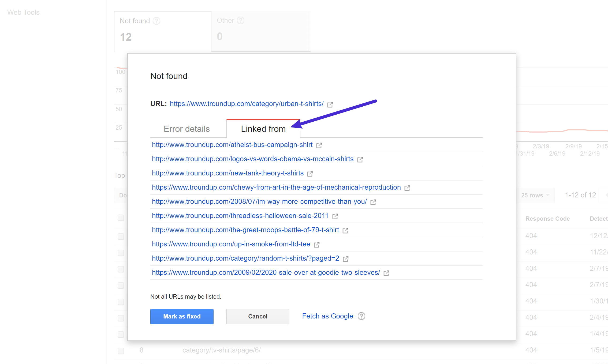The width and height of the screenshot is (608, 364).
Task: Select the 'Linked from' tab
Action: [x=263, y=129]
